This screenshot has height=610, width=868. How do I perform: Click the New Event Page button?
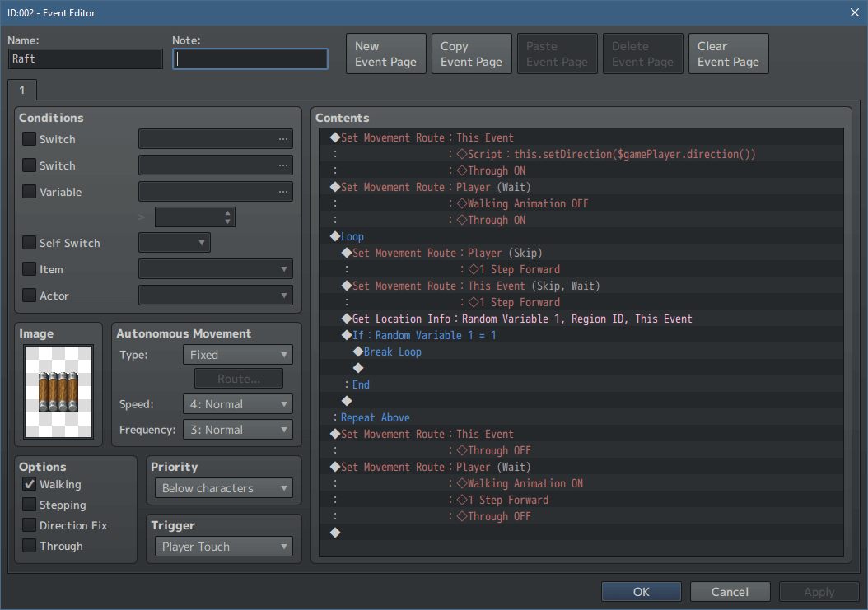coord(386,54)
